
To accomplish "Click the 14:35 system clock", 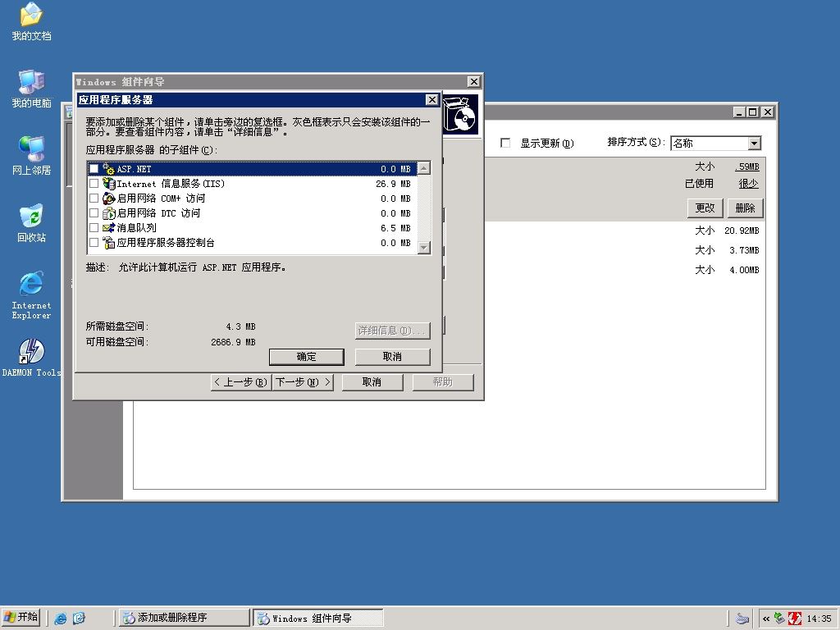I will pos(819,619).
